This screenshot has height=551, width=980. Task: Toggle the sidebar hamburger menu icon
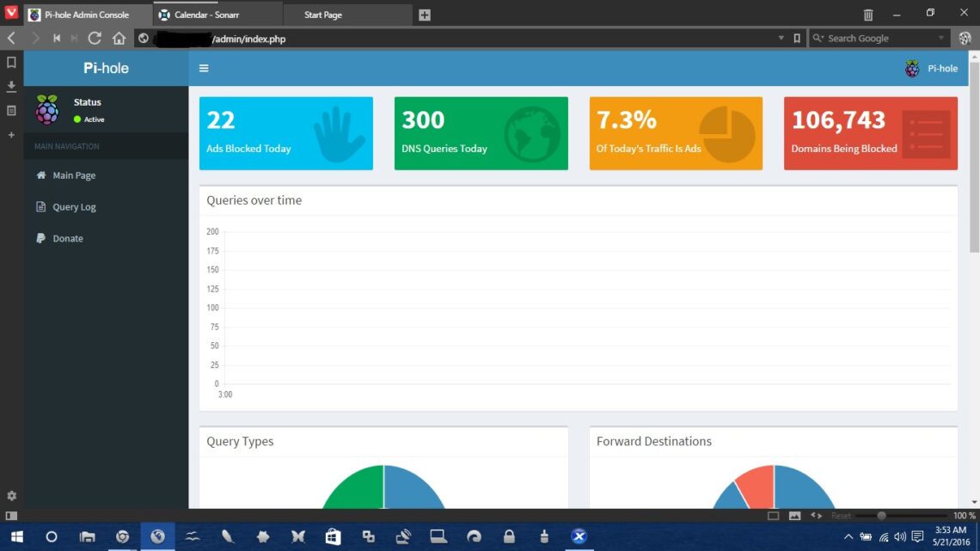click(x=204, y=68)
